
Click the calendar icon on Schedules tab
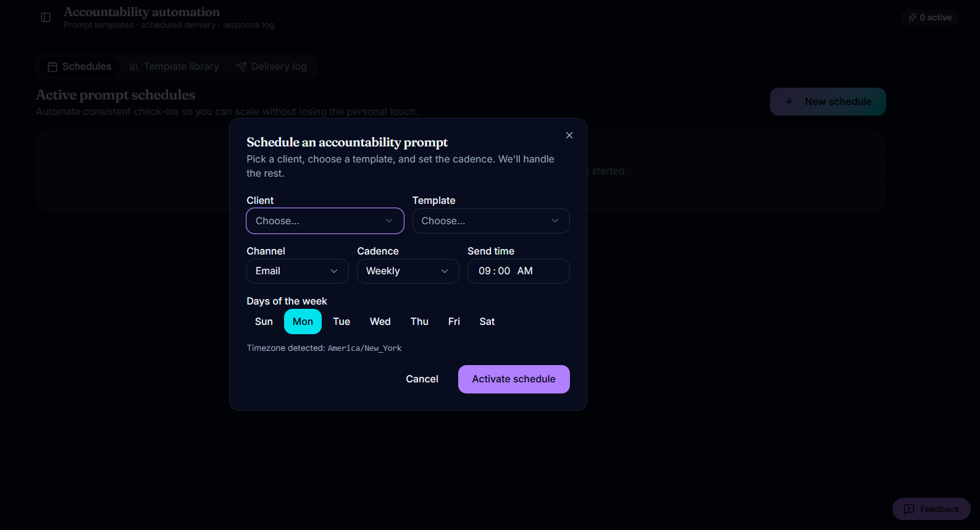tap(52, 67)
